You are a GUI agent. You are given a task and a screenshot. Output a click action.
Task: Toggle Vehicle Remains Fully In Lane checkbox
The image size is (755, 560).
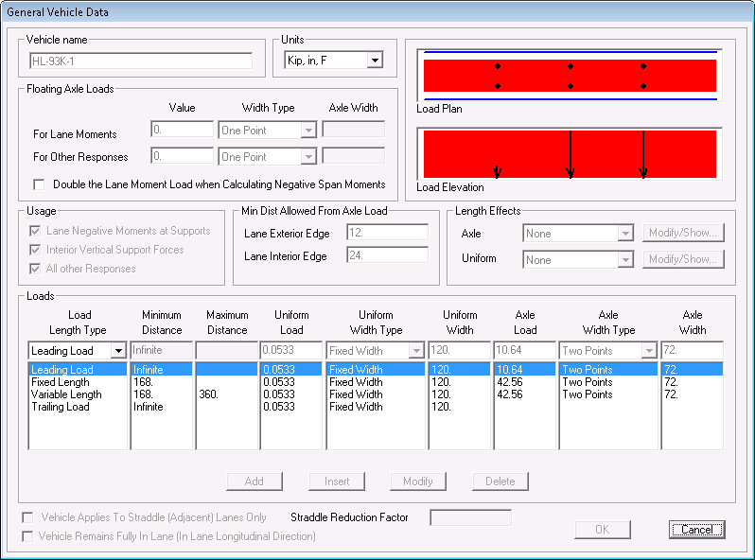27,536
